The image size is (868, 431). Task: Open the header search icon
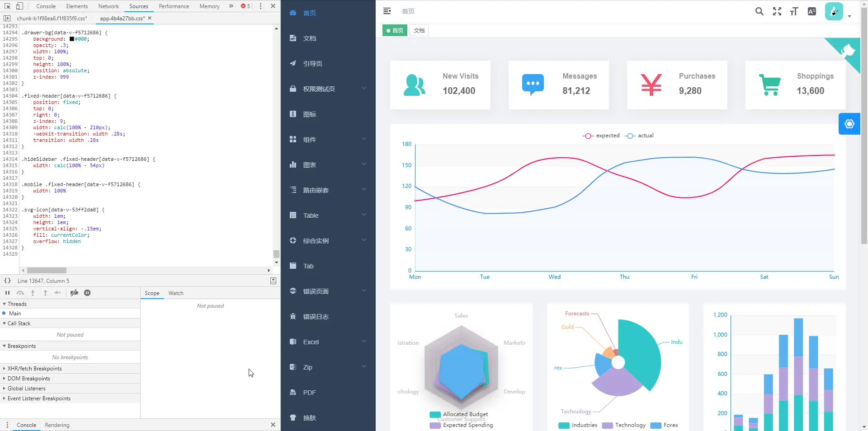click(759, 11)
